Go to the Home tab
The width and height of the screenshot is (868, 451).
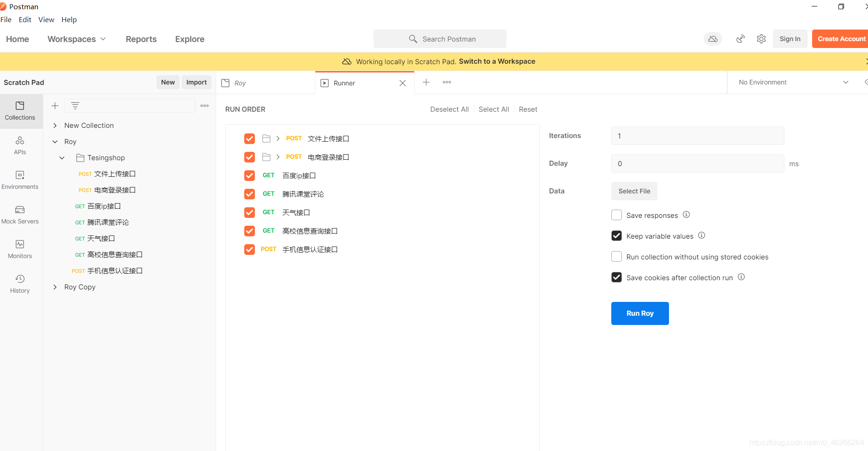click(x=18, y=39)
